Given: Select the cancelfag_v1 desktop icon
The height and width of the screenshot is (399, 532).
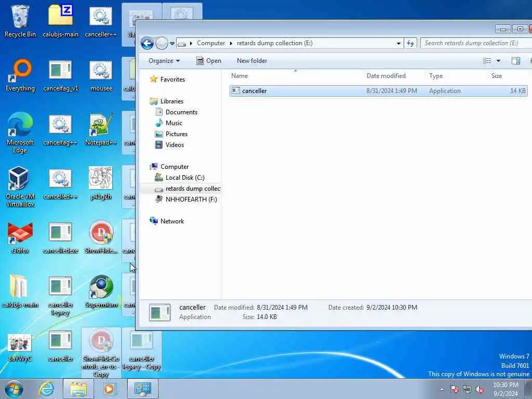Looking at the screenshot, I should [x=60, y=75].
